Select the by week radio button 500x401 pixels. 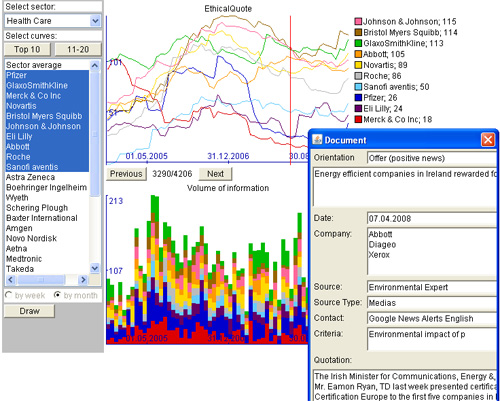coord(9,295)
